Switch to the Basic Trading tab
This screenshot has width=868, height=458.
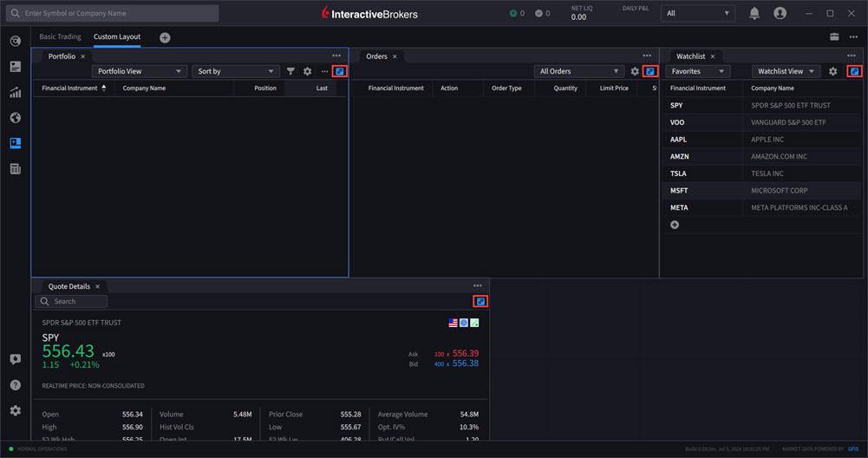click(60, 36)
